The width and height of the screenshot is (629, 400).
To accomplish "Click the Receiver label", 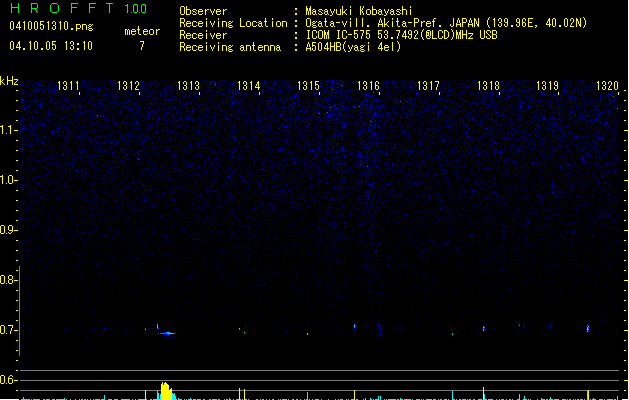I will (203, 35).
